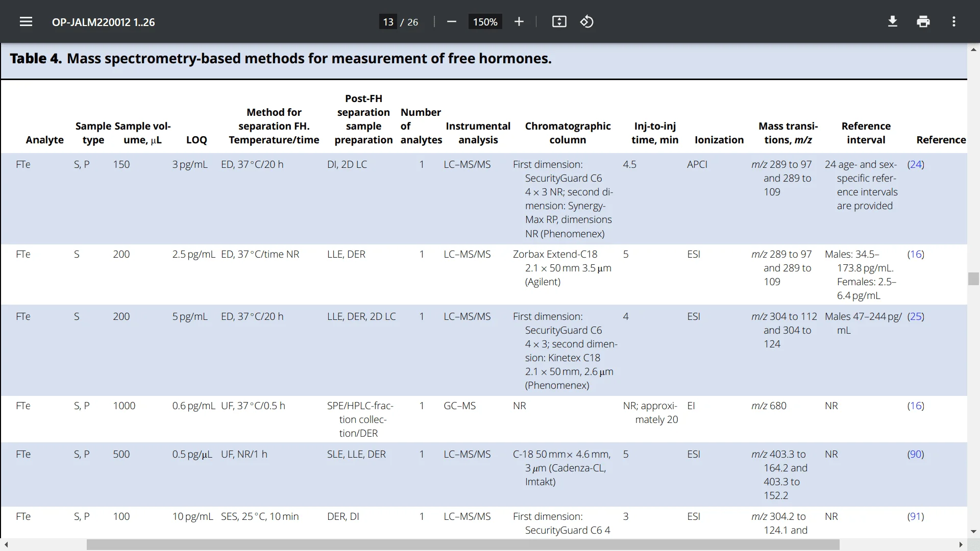Click the 'Chromatographic column' header
Viewport: 980px width, 551px height.
[x=568, y=133]
